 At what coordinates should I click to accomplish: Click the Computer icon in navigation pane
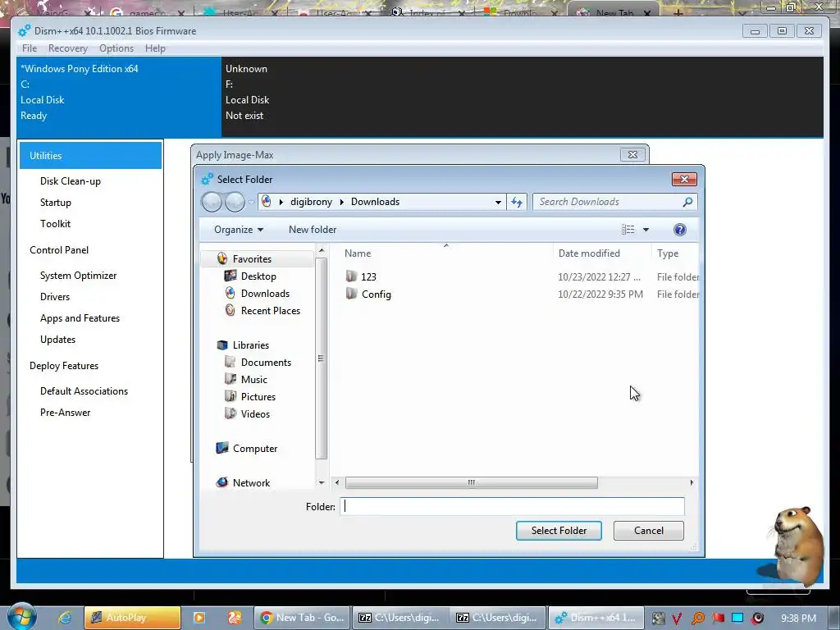[222, 449]
